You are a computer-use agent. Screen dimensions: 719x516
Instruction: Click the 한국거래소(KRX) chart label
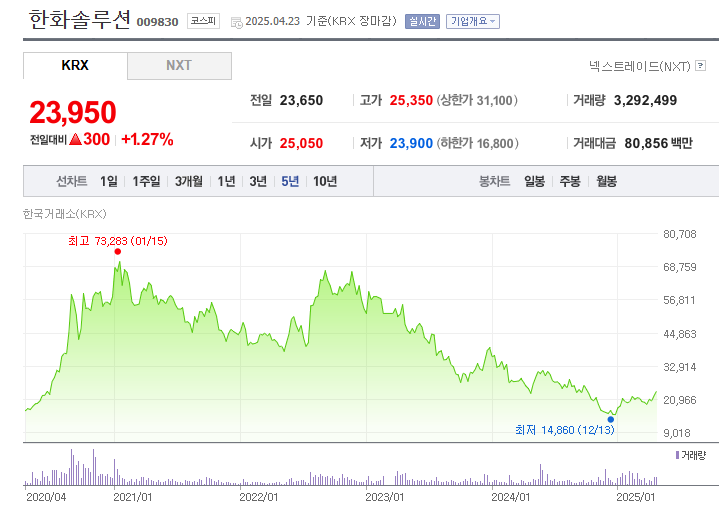pyautogui.click(x=65, y=214)
